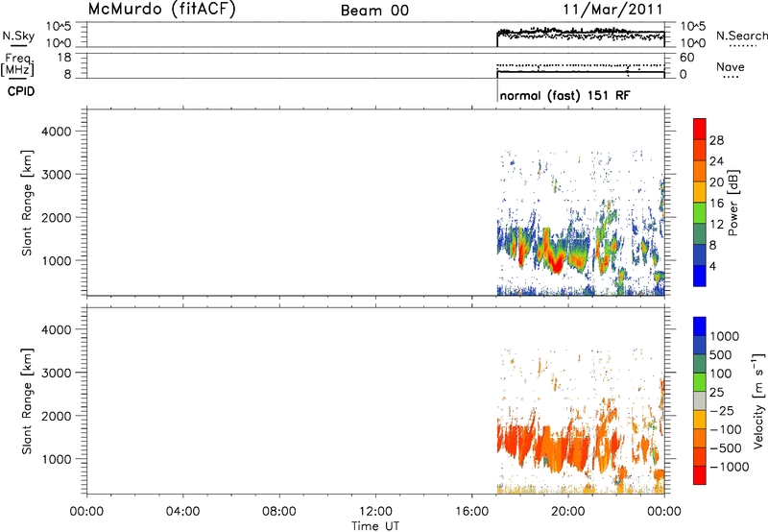The image size is (768, 532).
Task: Click the '04:00' time axis tick label
Action: pyautogui.click(x=182, y=512)
